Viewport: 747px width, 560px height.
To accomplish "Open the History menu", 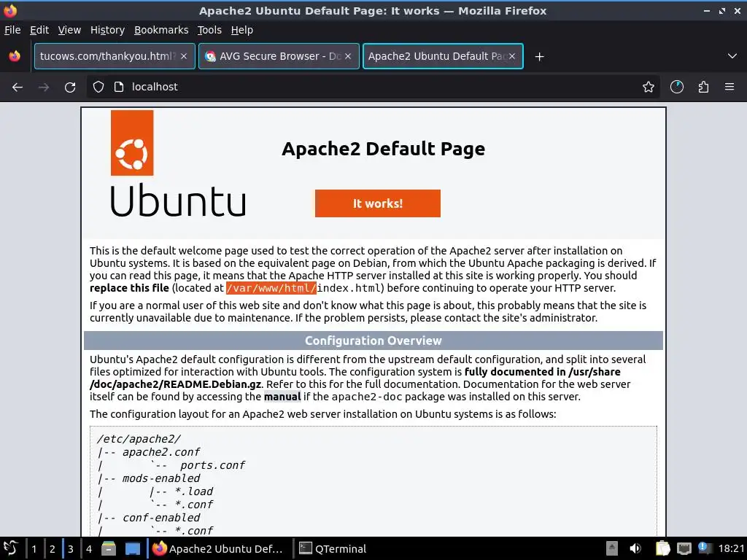I will pos(108,30).
